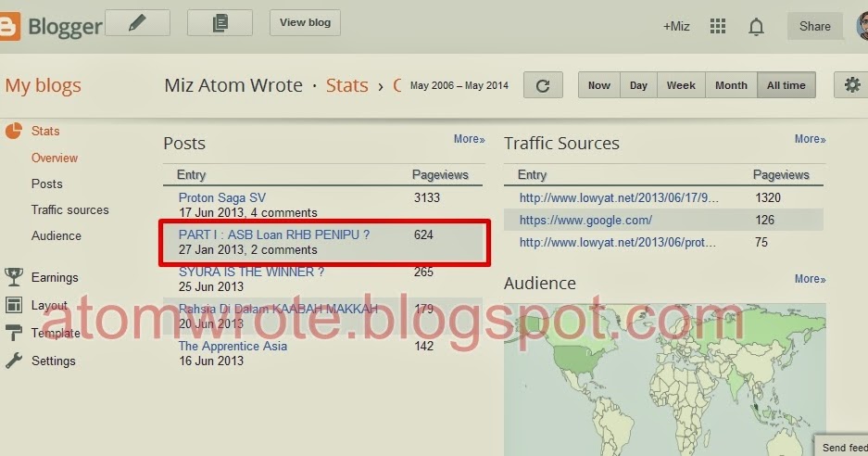Click the Send feedback button
Screen dimensions: 868x456
coord(841,447)
